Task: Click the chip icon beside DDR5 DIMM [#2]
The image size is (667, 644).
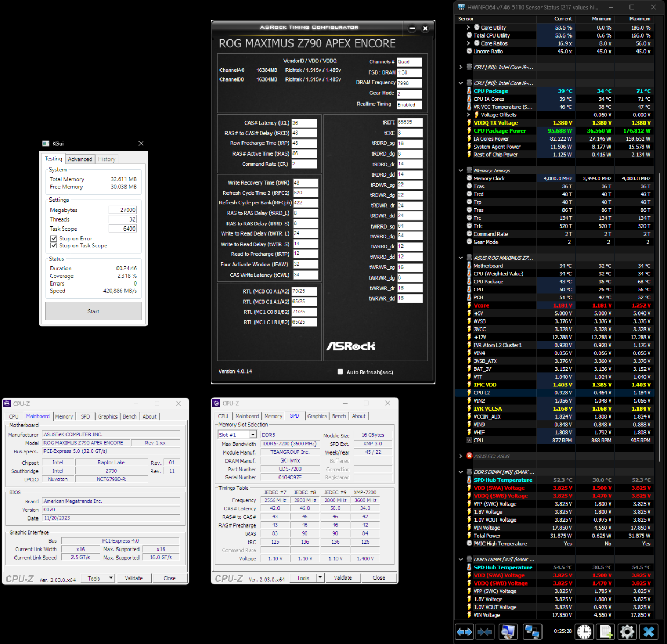Action: pyautogui.click(x=470, y=559)
